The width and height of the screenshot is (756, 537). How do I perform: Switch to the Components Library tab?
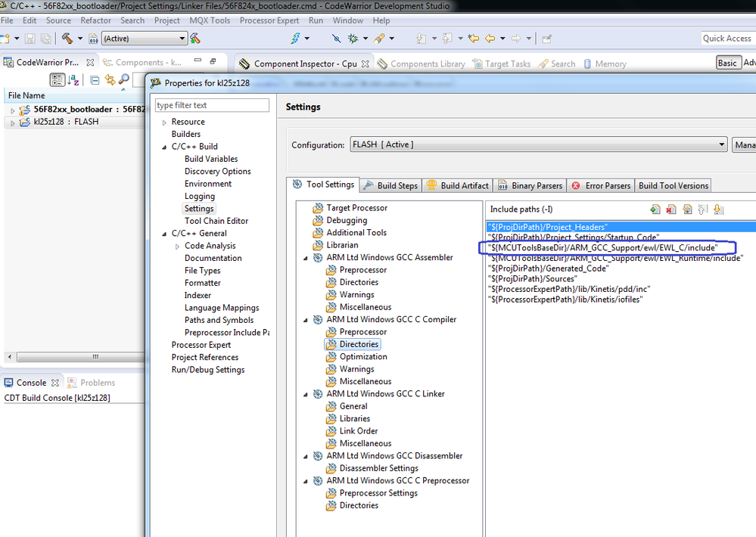pos(421,64)
